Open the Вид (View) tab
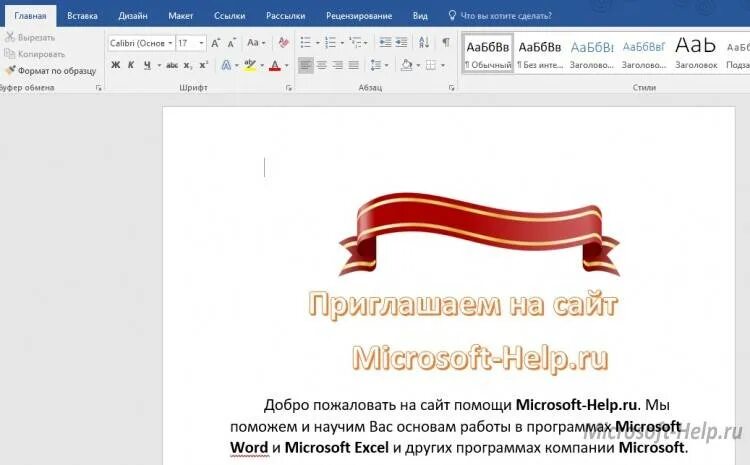Screen dimensions: 750x465 (420, 16)
